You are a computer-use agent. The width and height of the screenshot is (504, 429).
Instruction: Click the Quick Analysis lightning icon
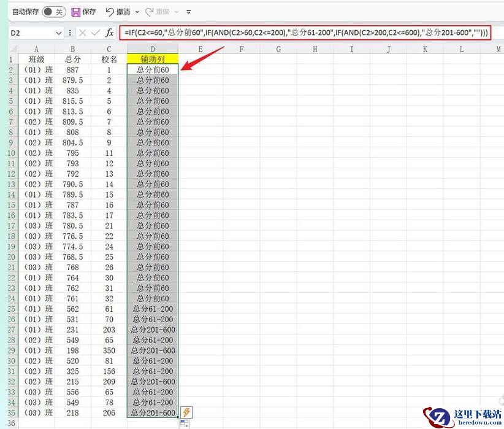(186, 412)
